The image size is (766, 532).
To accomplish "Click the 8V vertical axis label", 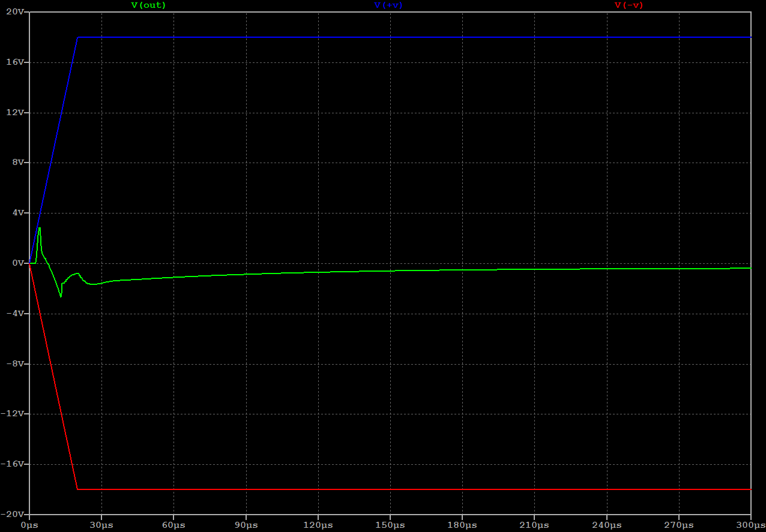I will [19, 163].
